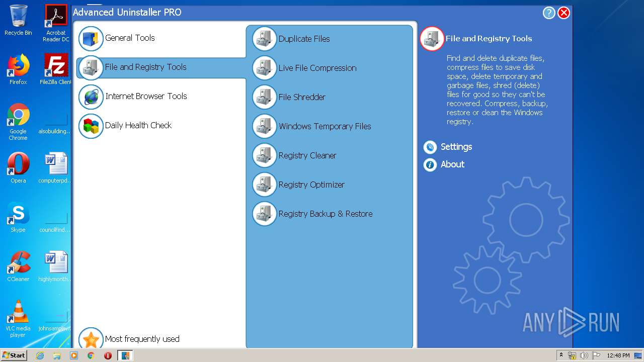Click the volume speaker tray icon
644x362 pixels.
click(584, 355)
